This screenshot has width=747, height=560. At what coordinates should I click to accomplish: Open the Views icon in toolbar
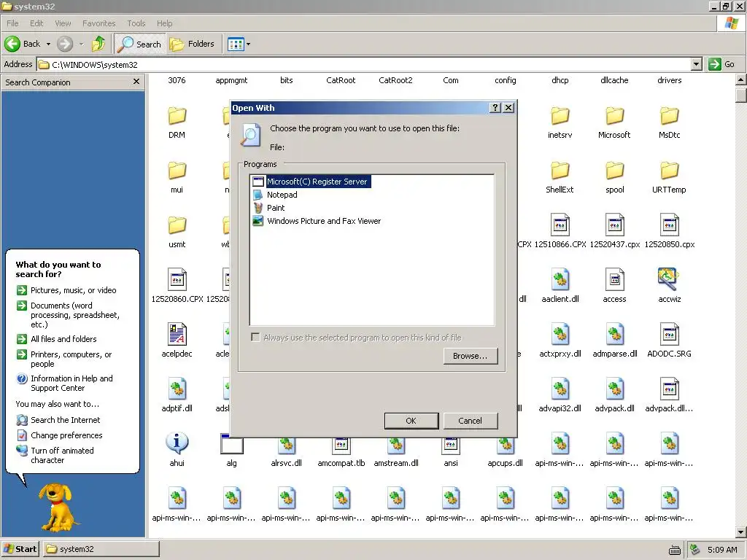click(236, 44)
